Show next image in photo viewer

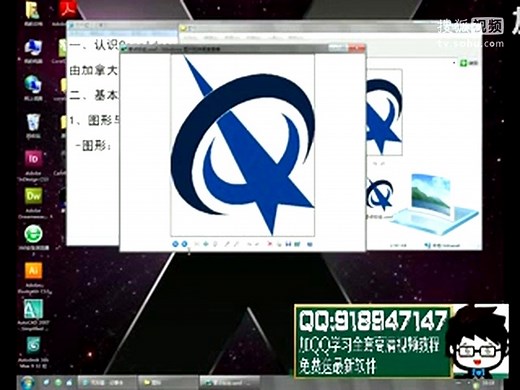click(184, 244)
